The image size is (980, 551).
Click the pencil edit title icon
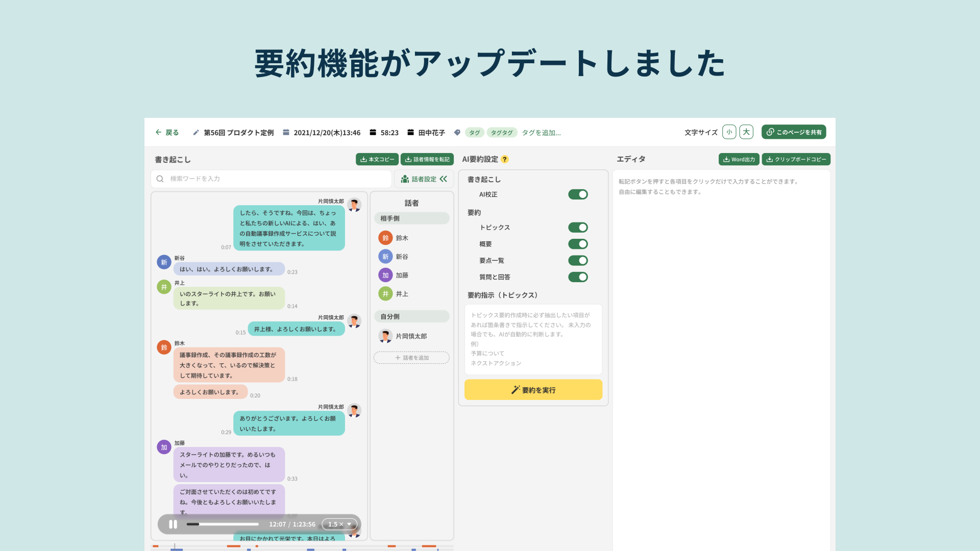pos(196,133)
